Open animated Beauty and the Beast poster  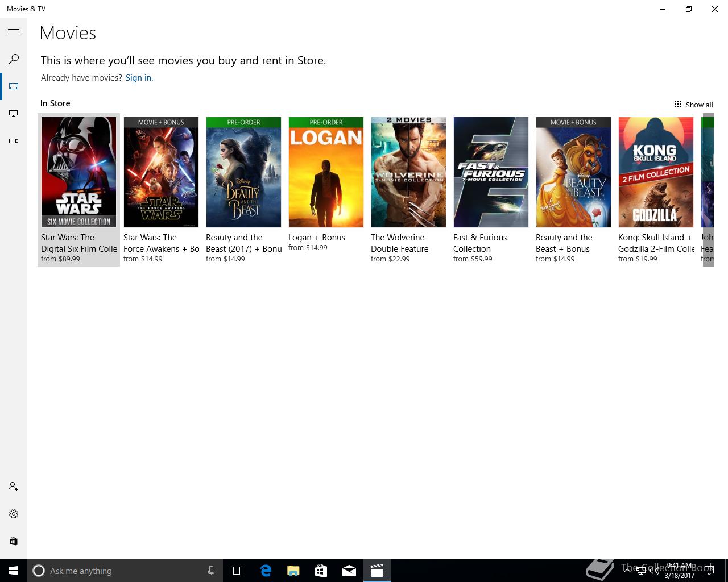click(x=573, y=172)
